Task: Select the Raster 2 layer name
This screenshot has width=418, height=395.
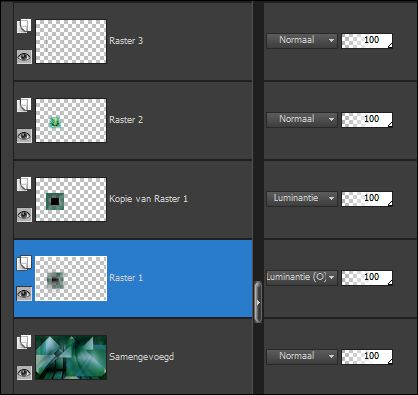Action: coord(126,120)
